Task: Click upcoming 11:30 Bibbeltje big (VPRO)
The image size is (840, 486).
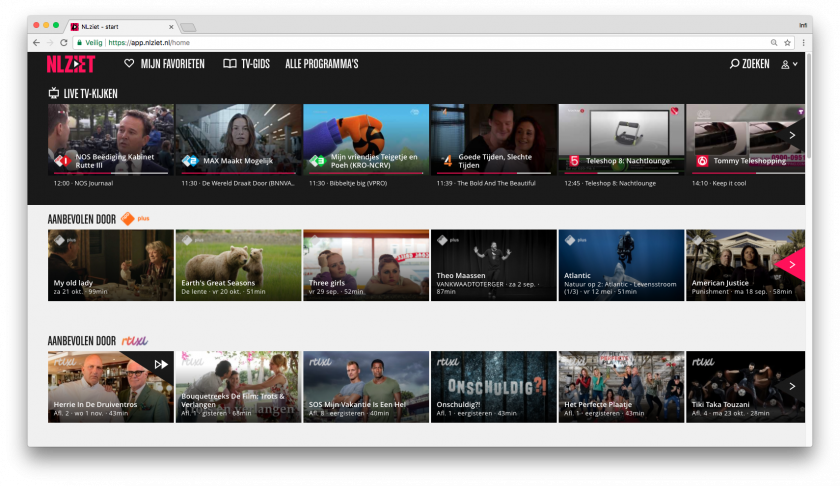Action: [x=348, y=183]
